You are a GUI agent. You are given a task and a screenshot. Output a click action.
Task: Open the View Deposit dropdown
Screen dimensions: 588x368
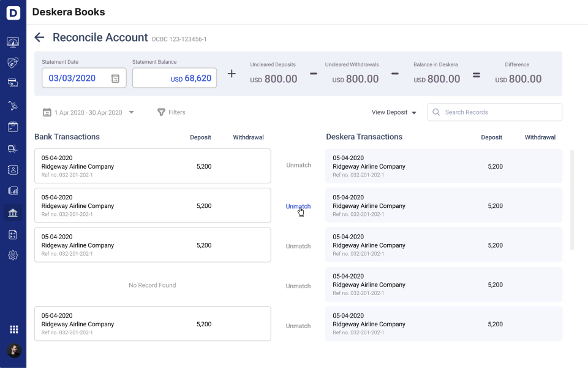(394, 112)
